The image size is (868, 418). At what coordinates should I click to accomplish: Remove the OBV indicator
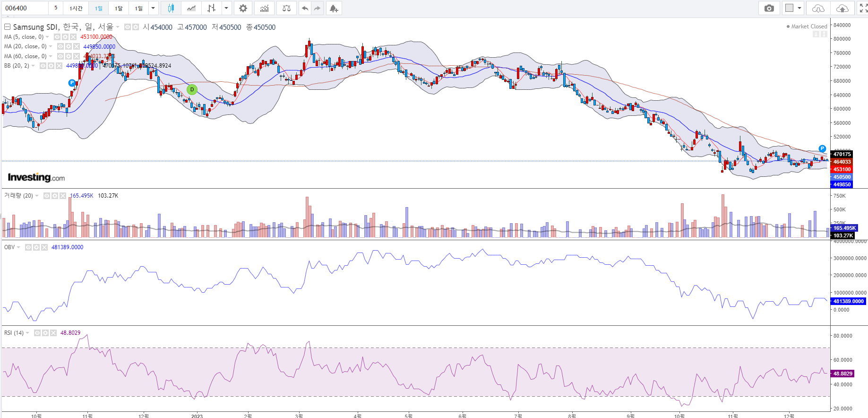pos(44,247)
